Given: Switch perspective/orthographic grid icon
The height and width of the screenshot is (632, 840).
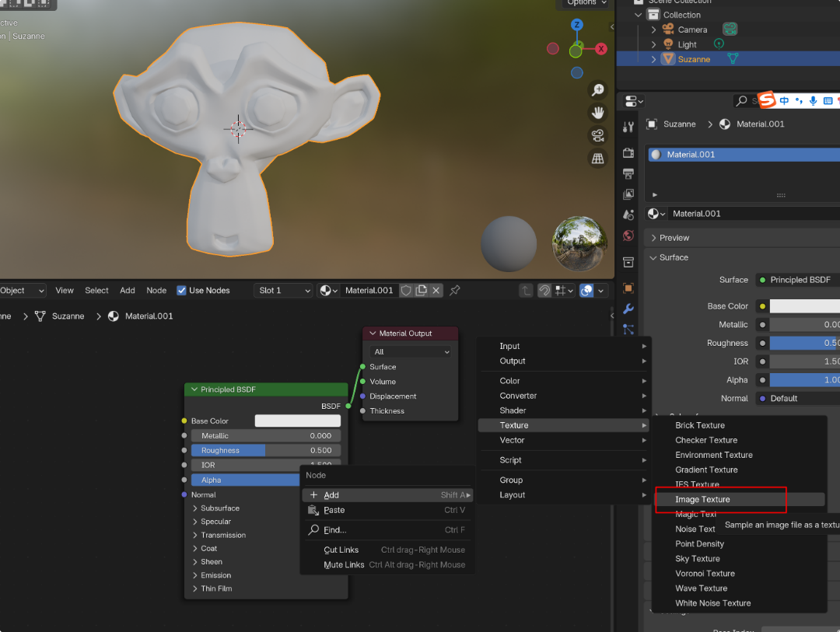Looking at the screenshot, I should [597, 159].
